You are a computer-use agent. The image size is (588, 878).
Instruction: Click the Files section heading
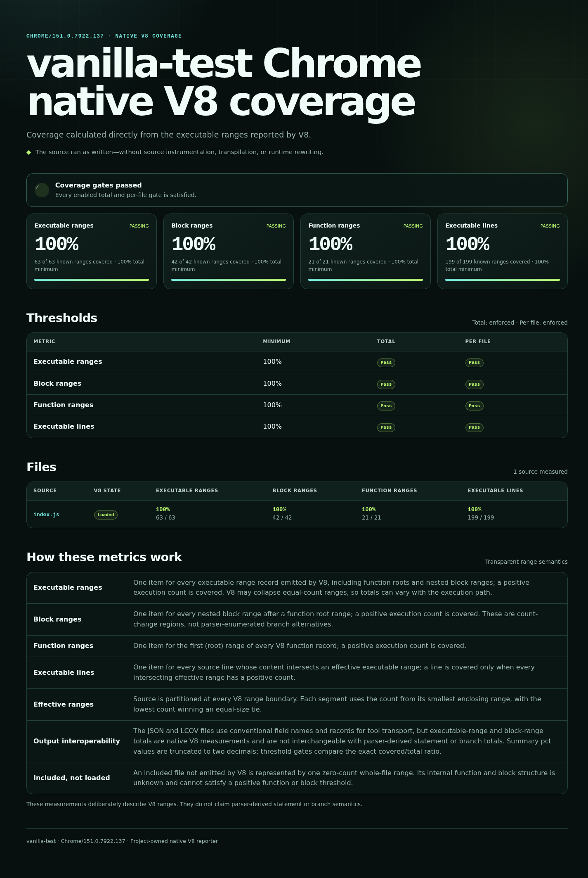41,467
